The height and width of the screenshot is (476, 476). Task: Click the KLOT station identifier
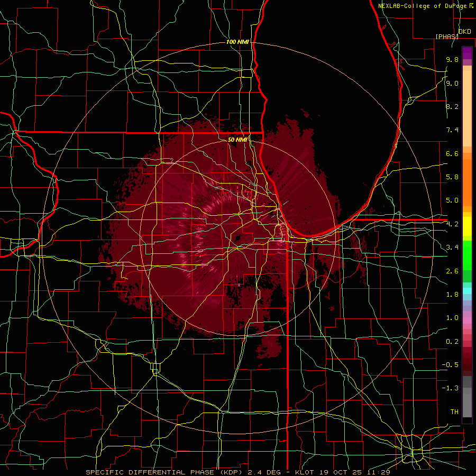click(x=305, y=472)
